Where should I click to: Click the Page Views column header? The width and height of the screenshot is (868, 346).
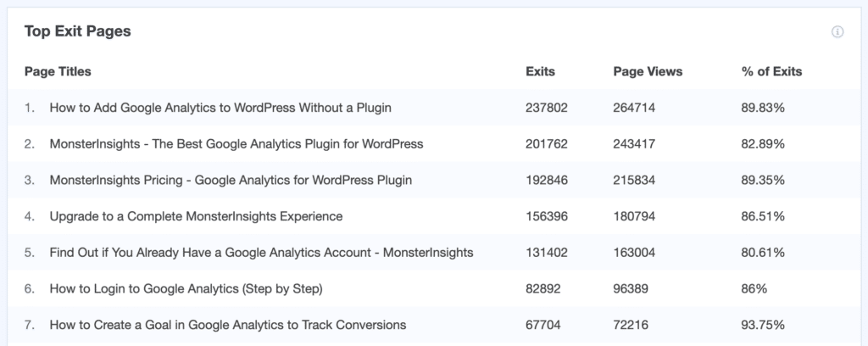coord(648,71)
